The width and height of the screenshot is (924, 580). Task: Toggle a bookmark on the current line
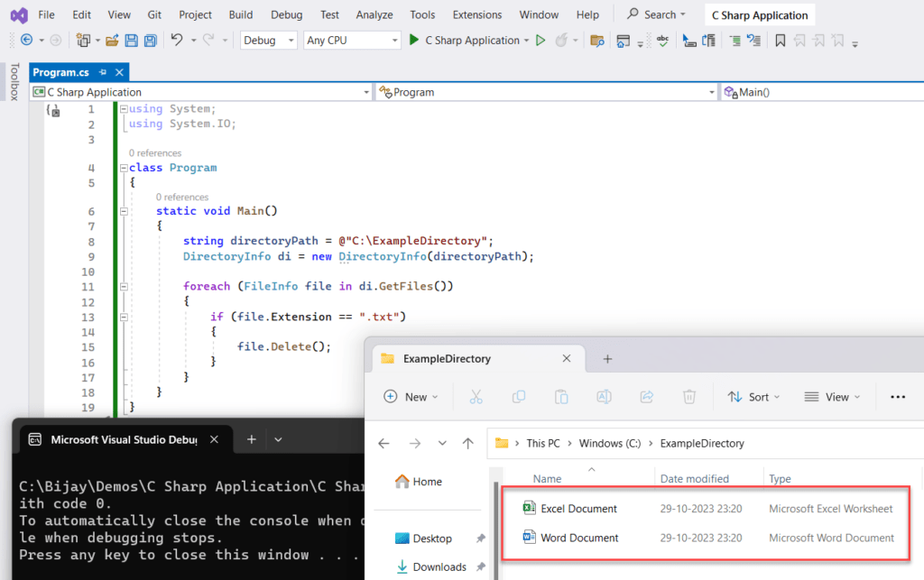coord(780,41)
